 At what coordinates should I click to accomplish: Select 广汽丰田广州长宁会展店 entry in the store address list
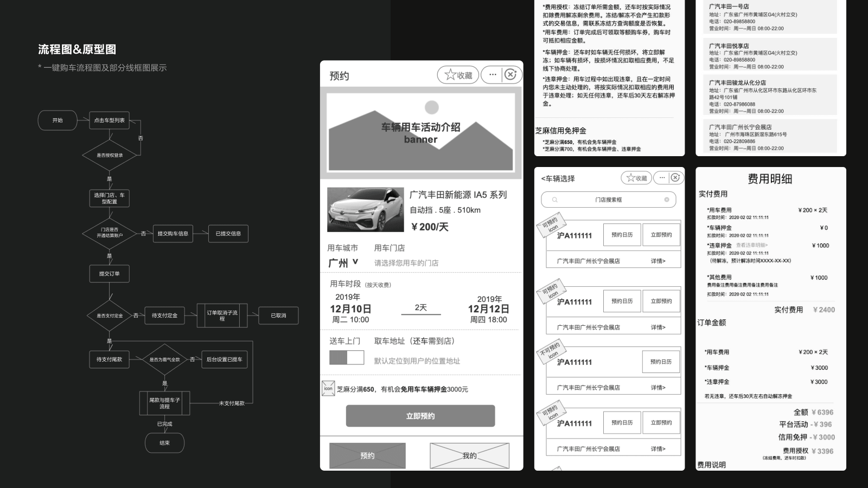tap(770, 137)
